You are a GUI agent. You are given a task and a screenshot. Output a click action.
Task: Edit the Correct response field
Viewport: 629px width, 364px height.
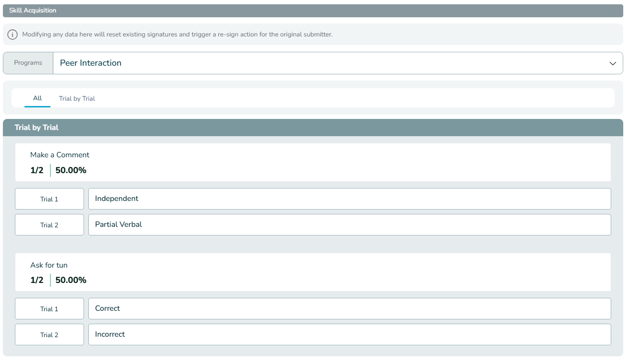tap(350, 309)
